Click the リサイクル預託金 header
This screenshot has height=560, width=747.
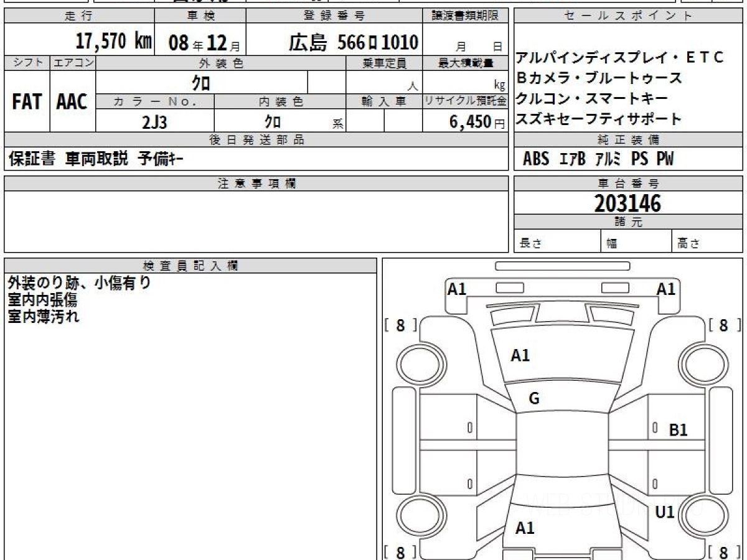[466, 101]
